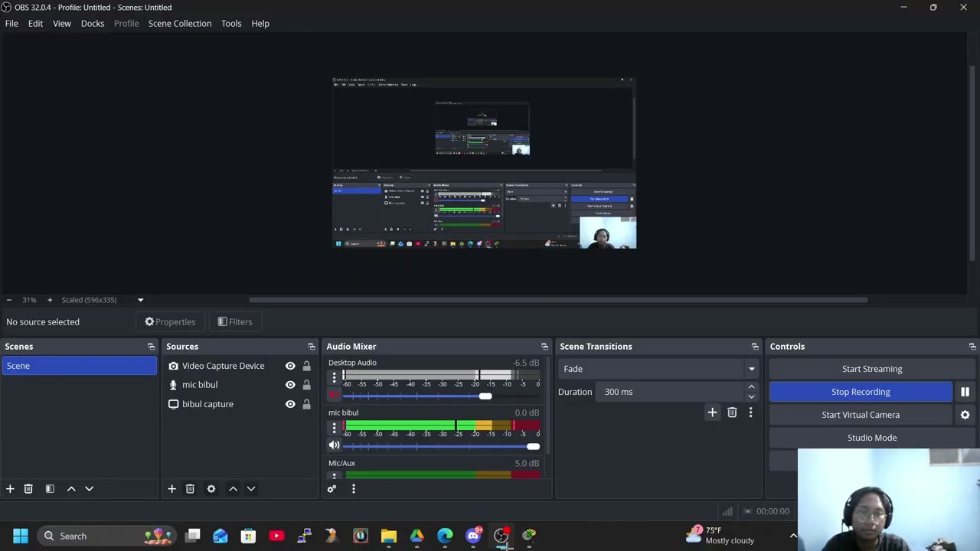This screenshot has width=980, height=551.
Task: Hide mic bibul source eye
Action: pyautogui.click(x=290, y=385)
